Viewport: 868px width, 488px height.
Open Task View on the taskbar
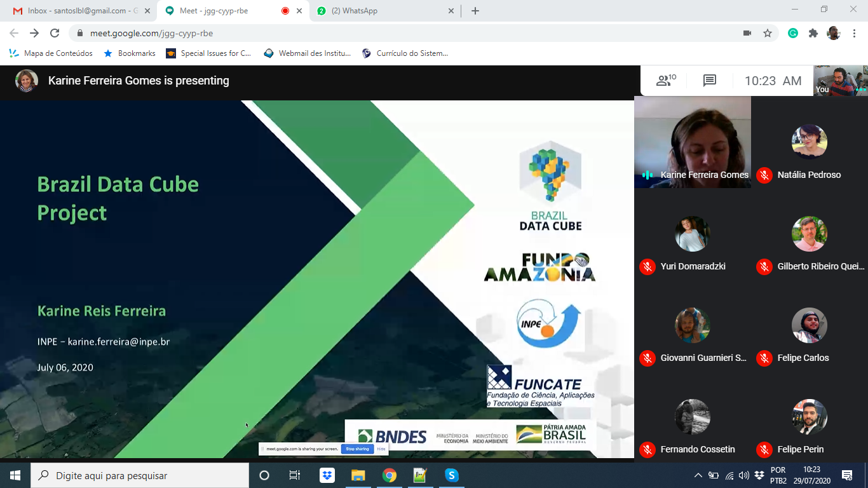pos(295,475)
